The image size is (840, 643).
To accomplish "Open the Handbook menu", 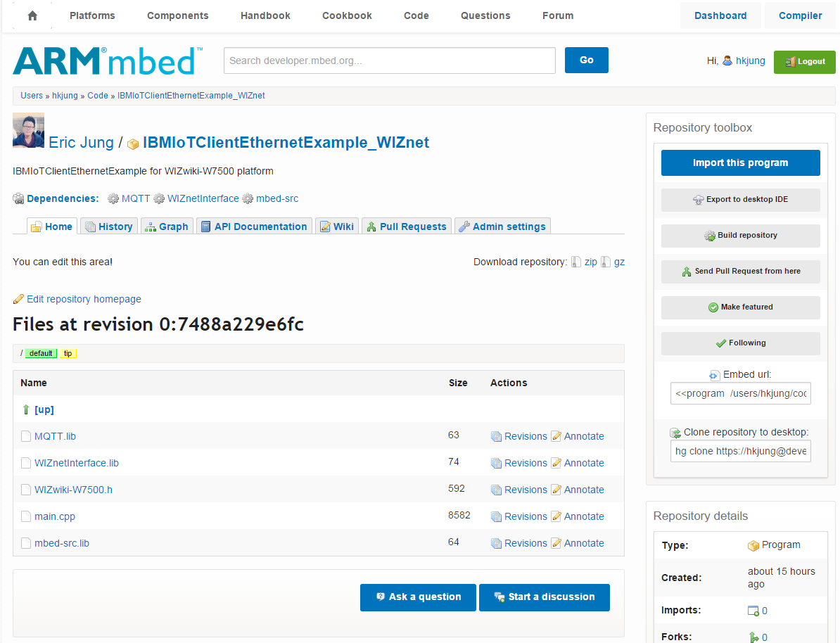I will pos(265,15).
